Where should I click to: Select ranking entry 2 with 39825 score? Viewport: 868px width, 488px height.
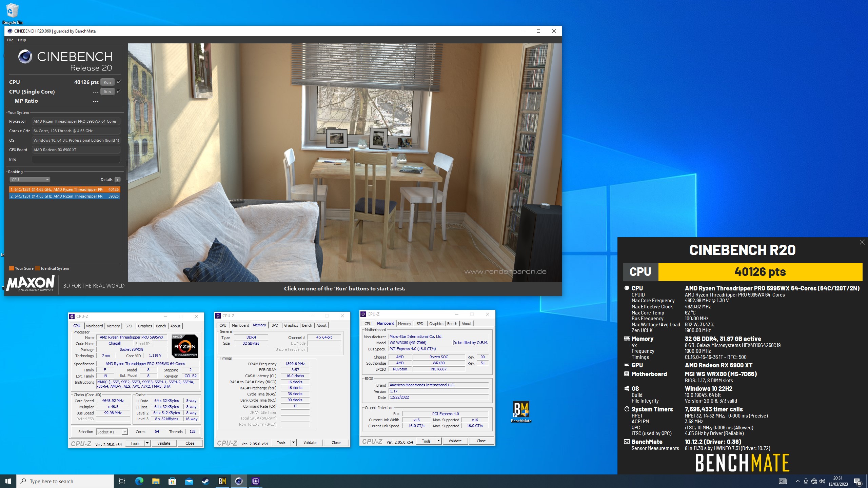64,196
